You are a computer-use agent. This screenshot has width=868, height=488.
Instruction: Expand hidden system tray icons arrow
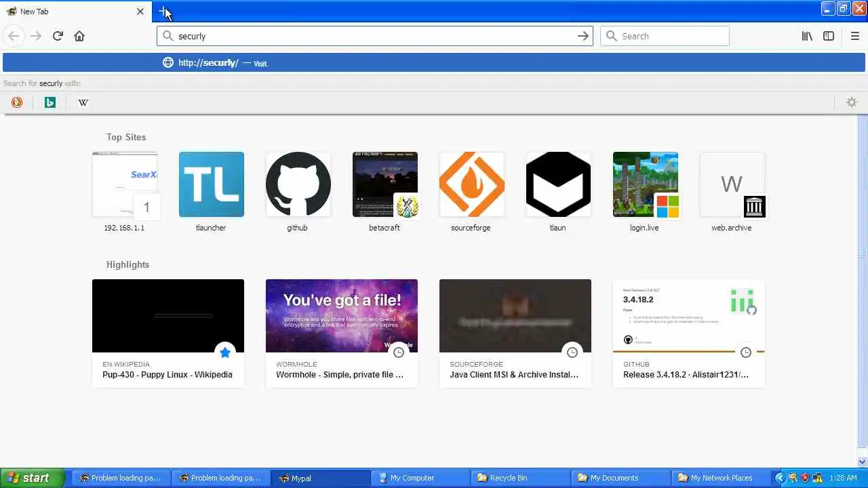click(x=780, y=478)
